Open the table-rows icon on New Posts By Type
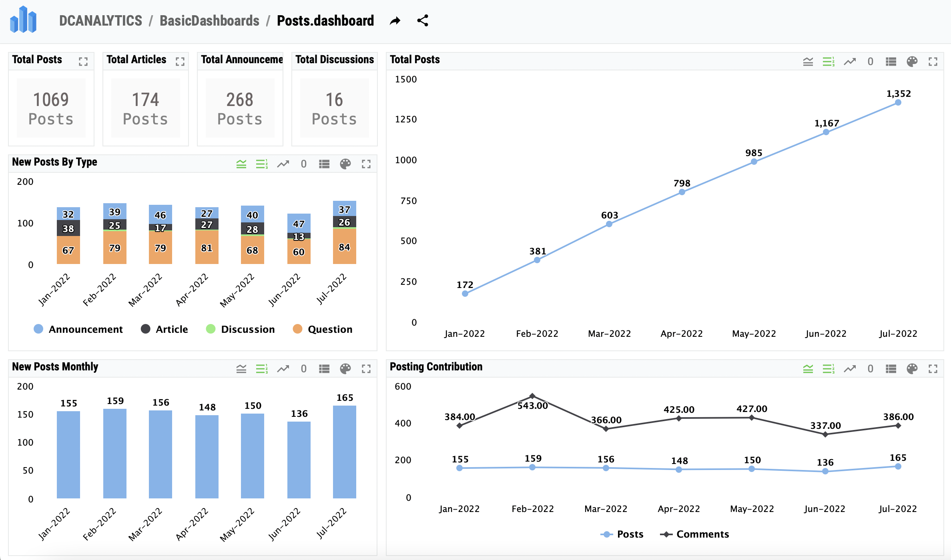 [324, 164]
